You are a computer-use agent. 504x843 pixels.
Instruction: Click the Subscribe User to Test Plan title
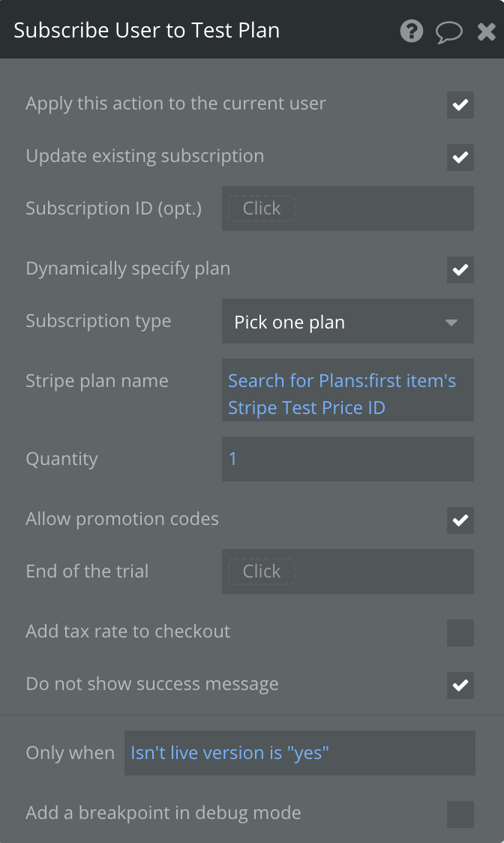[x=146, y=30]
